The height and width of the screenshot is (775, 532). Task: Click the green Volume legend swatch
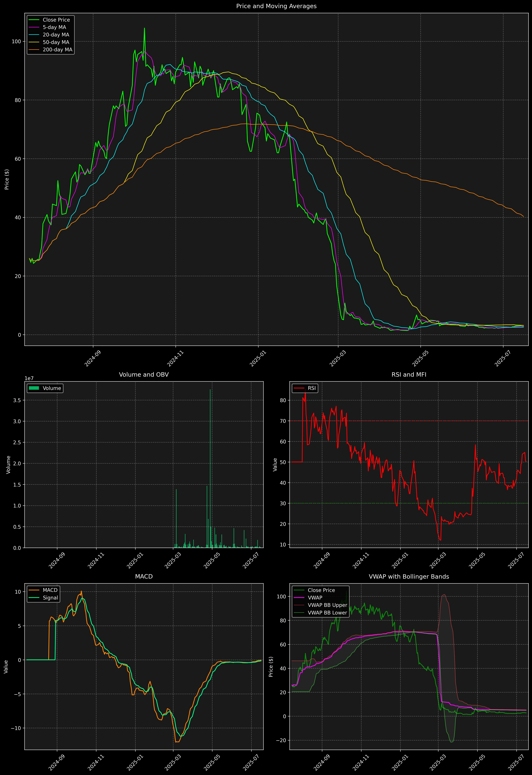[x=34, y=388]
